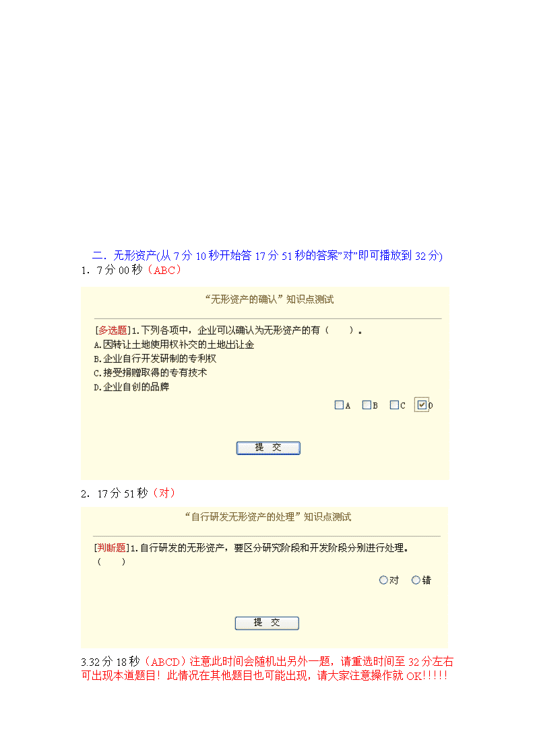
Task: Uncheck the checked D checkbox
Action: click(x=422, y=405)
